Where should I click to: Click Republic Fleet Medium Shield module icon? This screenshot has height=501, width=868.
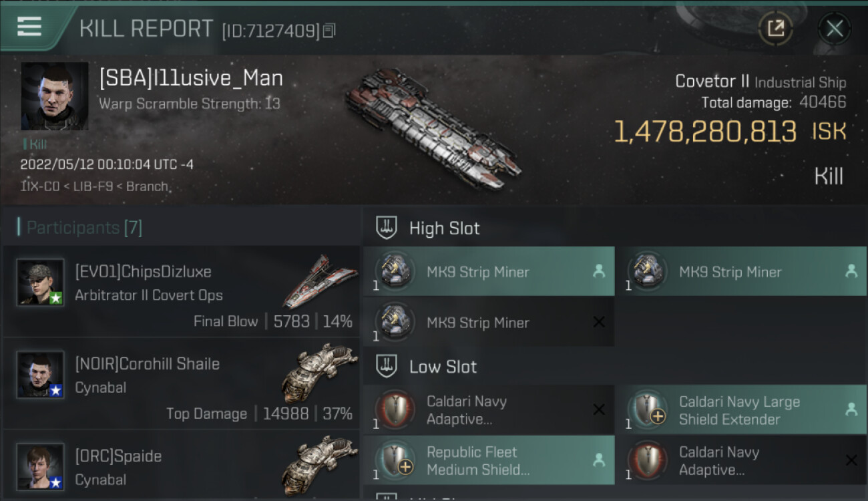click(394, 461)
